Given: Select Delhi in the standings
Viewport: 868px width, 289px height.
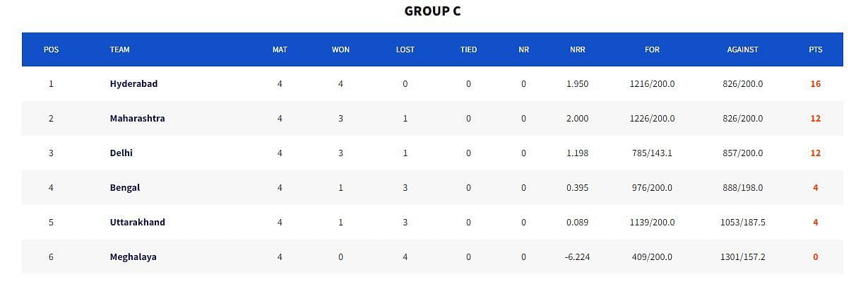Looking at the screenshot, I should tap(121, 153).
